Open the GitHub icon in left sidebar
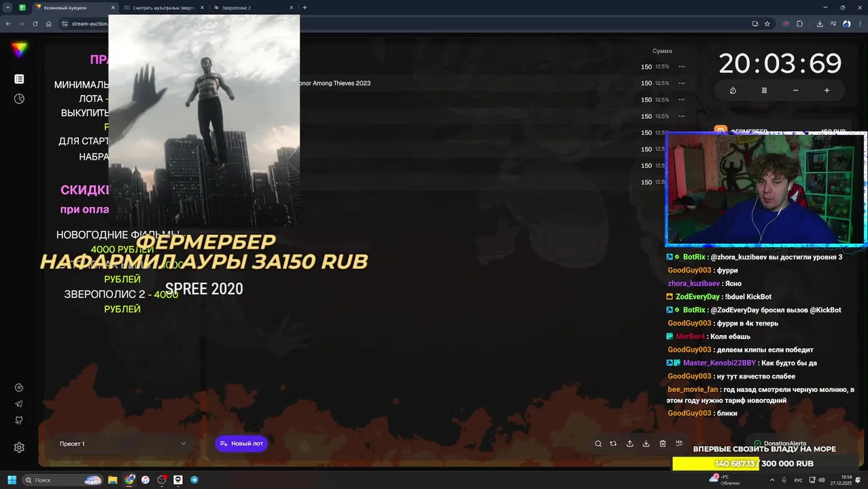 click(19, 420)
